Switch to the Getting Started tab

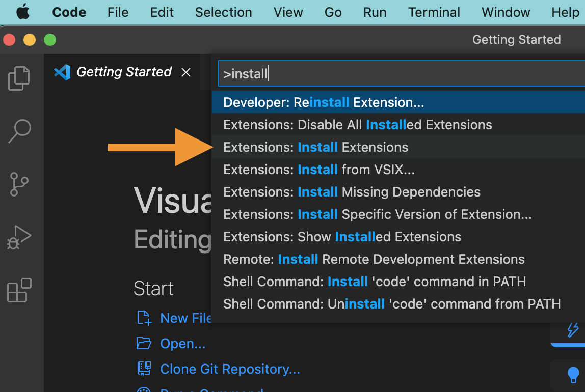pyautogui.click(x=124, y=72)
